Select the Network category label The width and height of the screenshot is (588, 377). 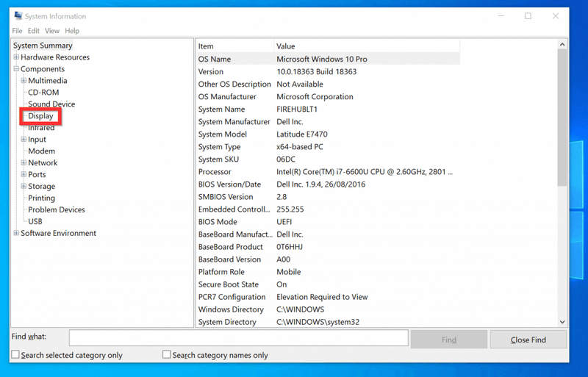click(43, 163)
